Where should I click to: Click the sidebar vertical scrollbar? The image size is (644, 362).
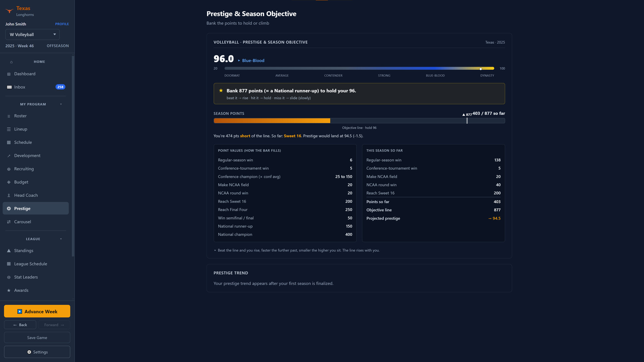click(73, 157)
